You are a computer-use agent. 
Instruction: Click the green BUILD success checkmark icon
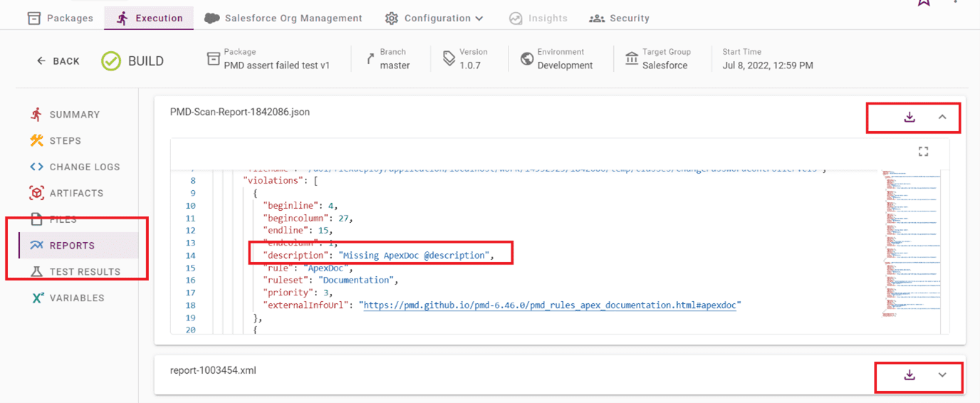(111, 61)
